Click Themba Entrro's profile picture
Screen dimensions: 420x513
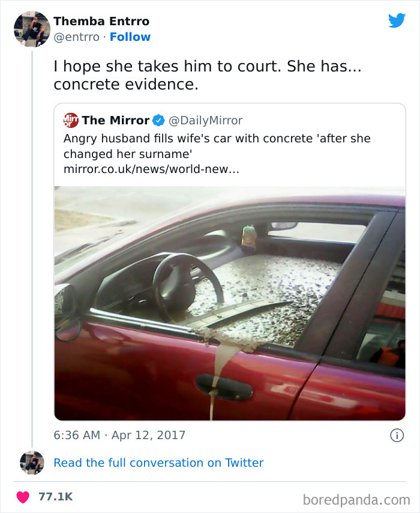click(x=32, y=28)
